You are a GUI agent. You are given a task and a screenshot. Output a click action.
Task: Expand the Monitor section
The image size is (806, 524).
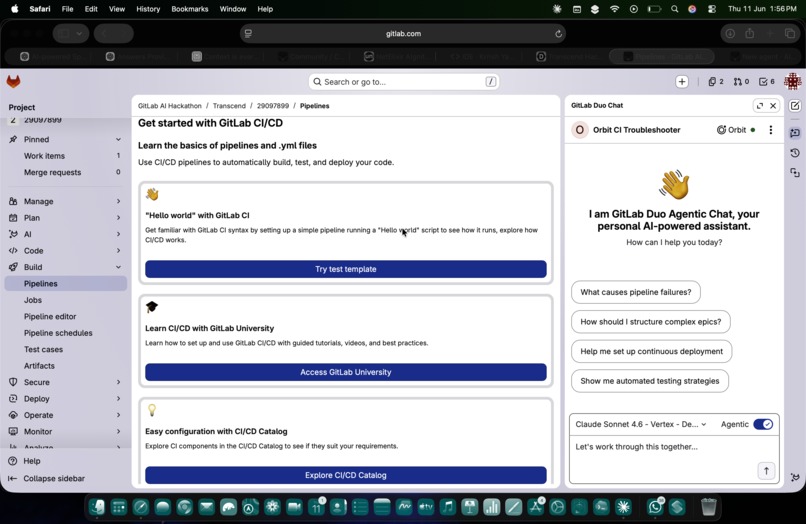[x=66, y=431]
